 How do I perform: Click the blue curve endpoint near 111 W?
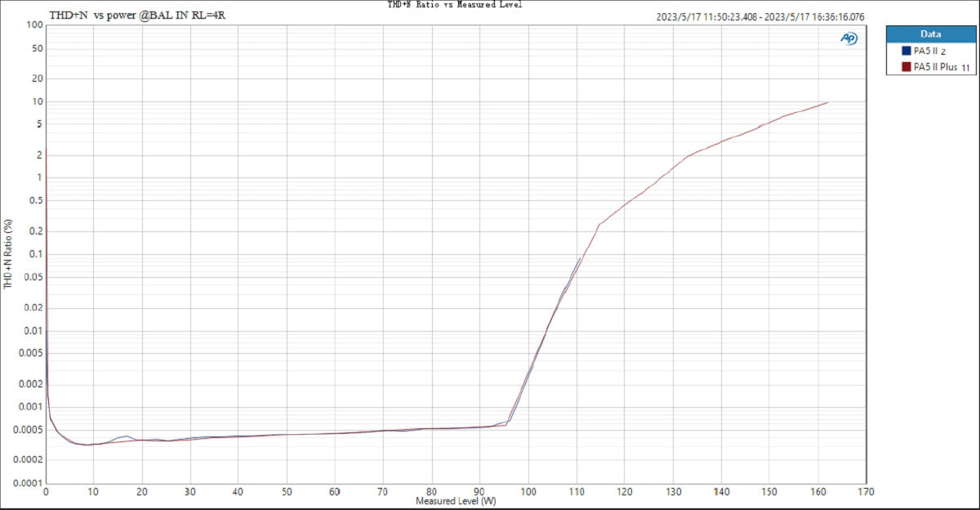click(580, 259)
